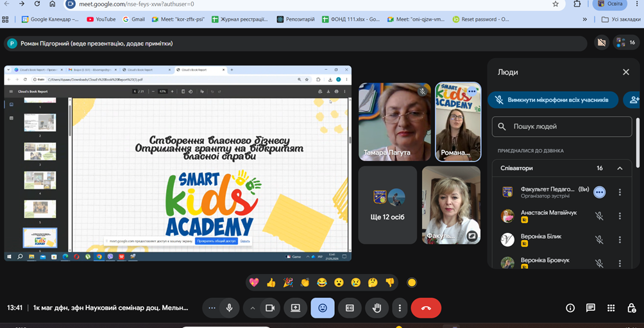The width and height of the screenshot is (644, 328).
Task: Send the thinking face reaction
Action: (373, 282)
